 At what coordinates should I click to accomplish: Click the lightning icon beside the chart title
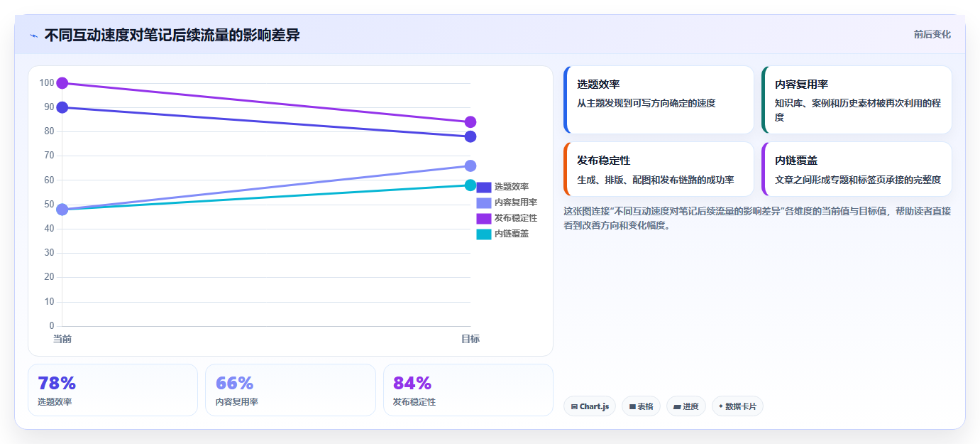pyautogui.click(x=33, y=36)
